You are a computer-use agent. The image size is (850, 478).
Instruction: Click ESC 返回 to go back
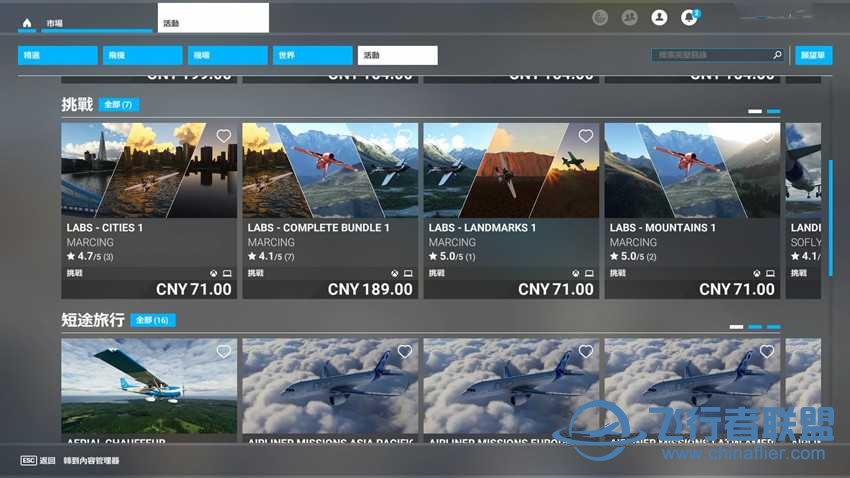point(38,460)
